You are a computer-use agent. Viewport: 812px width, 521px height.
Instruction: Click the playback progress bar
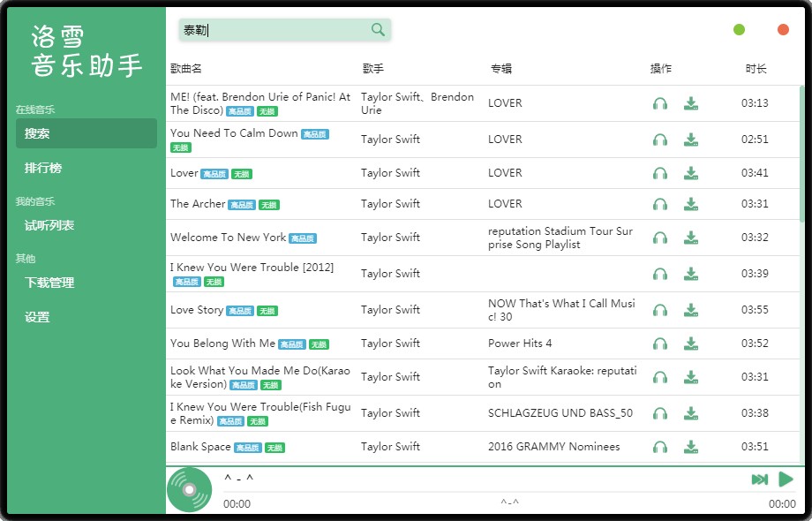pyautogui.click(x=507, y=492)
